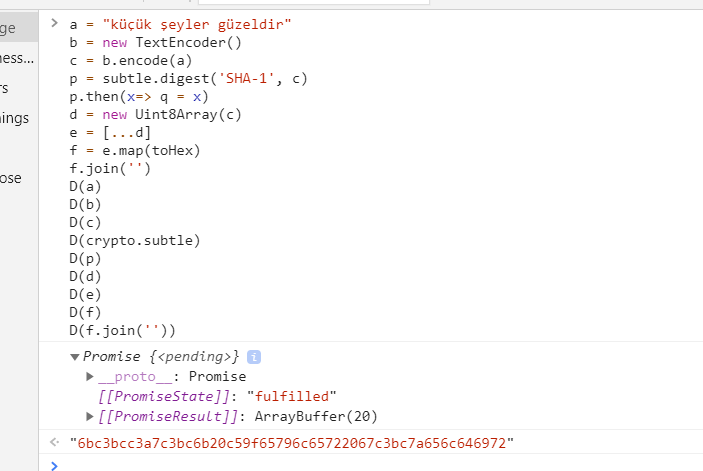
Task: Click the "küçük şeyler güzeldir" string literal
Action: point(197,24)
